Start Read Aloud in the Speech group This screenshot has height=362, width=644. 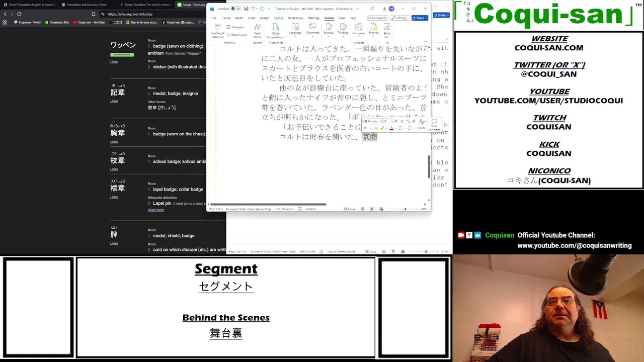coord(257,31)
